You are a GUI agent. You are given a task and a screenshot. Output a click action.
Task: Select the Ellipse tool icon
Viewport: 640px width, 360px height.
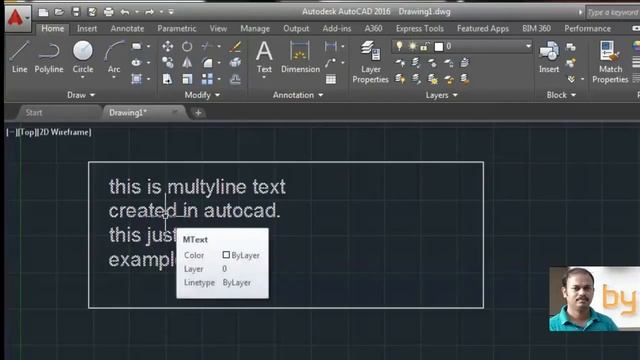point(136,62)
